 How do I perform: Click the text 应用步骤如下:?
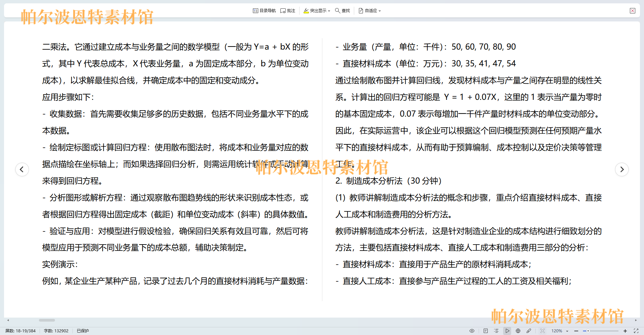[x=68, y=97]
